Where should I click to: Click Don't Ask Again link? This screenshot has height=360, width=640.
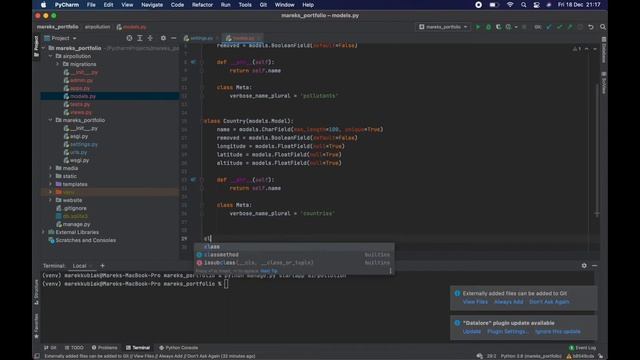[x=549, y=302]
